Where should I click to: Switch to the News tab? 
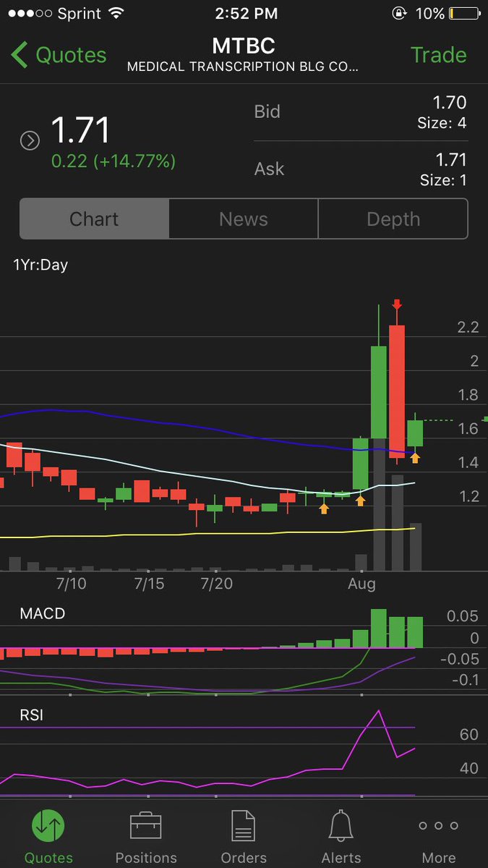tap(244, 219)
